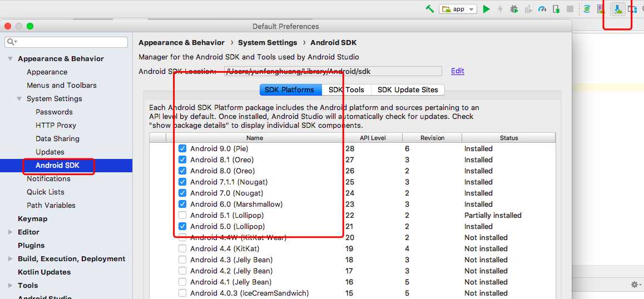644x299 pixels.
Task: Uncheck the Android 9.0 (Pie) checkbox
Action: pos(182,148)
